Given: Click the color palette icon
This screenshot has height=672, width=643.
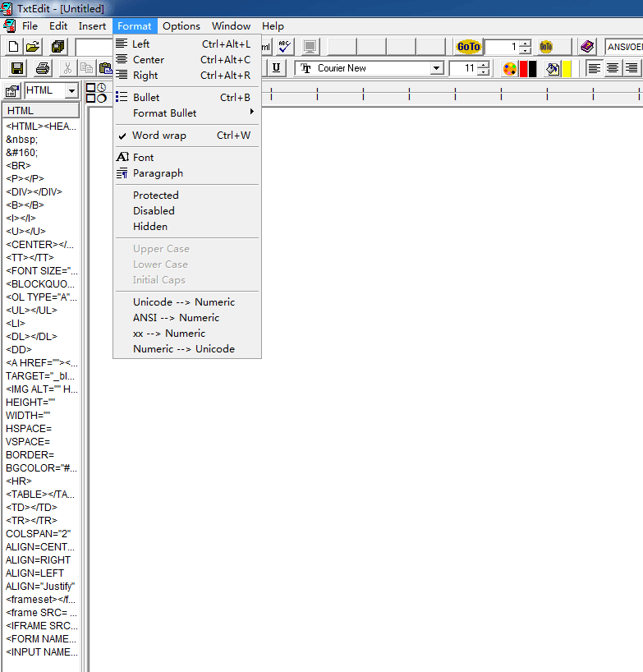Looking at the screenshot, I should (x=510, y=68).
